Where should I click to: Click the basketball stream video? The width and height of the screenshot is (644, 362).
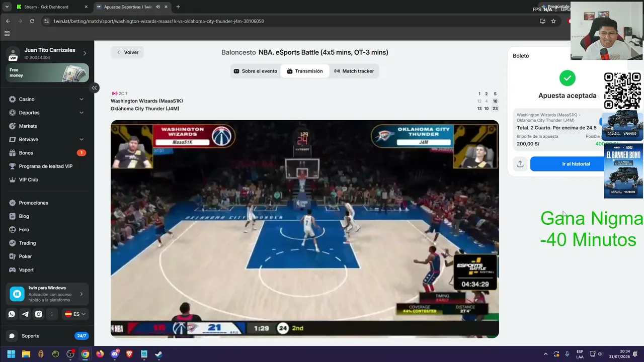[x=305, y=229]
